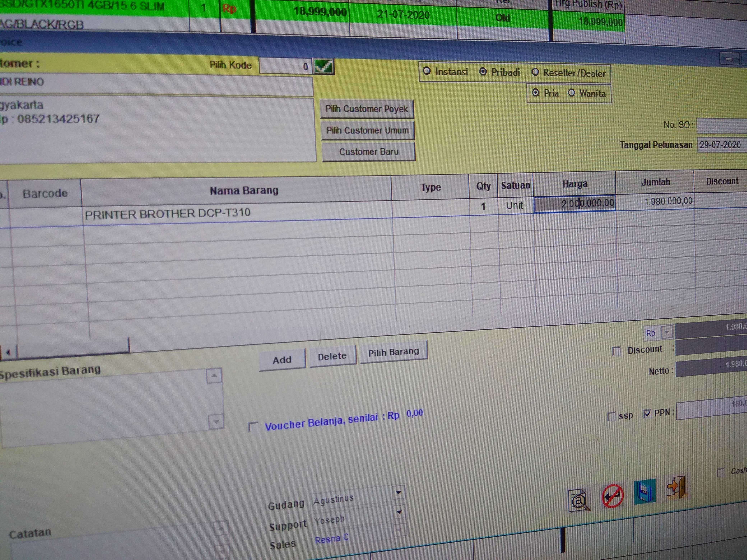
Task: Expand the Rp currency dropdown
Action: click(x=667, y=332)
